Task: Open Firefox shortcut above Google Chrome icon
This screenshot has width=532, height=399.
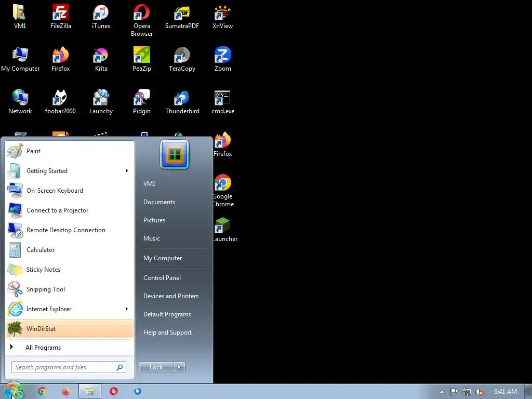Action: coord(222,144)
